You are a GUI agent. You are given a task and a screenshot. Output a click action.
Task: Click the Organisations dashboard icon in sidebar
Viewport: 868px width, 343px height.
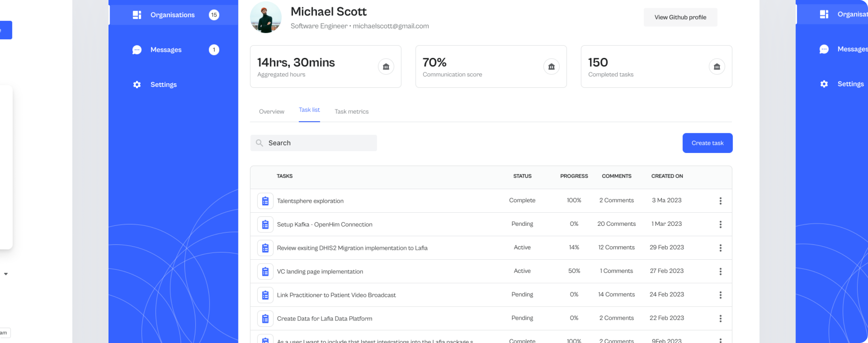click(x=137, y=15)
